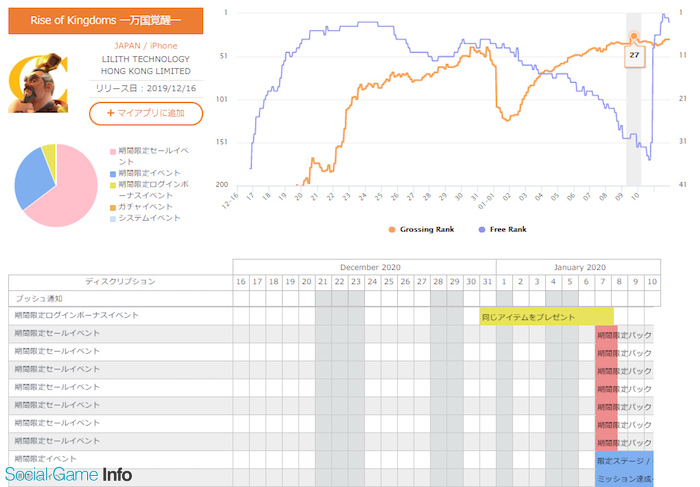
Task: Click the December 2020 month header
Action: point(364,267)
